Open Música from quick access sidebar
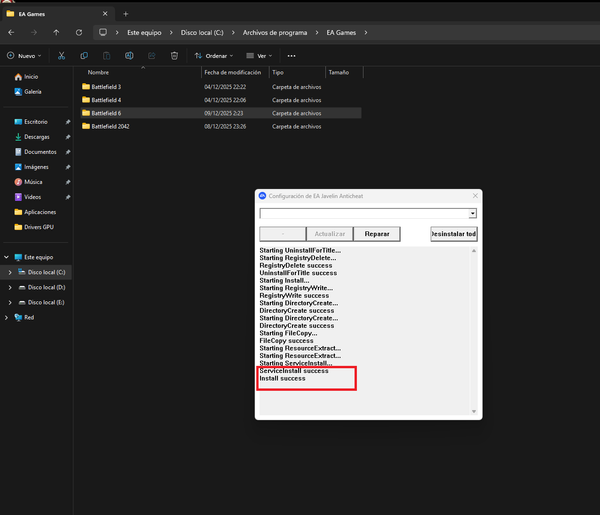This screenshot has height=515, width=600. [x=34, y=182]
